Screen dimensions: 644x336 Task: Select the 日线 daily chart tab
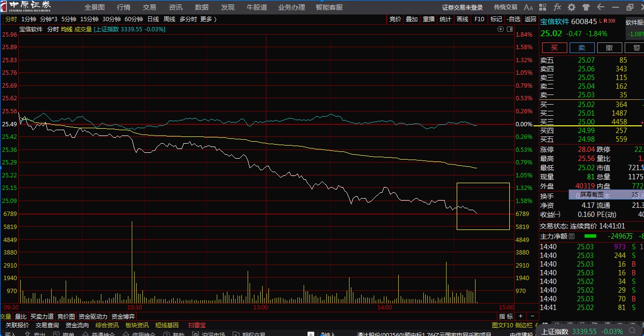point(153,19)
